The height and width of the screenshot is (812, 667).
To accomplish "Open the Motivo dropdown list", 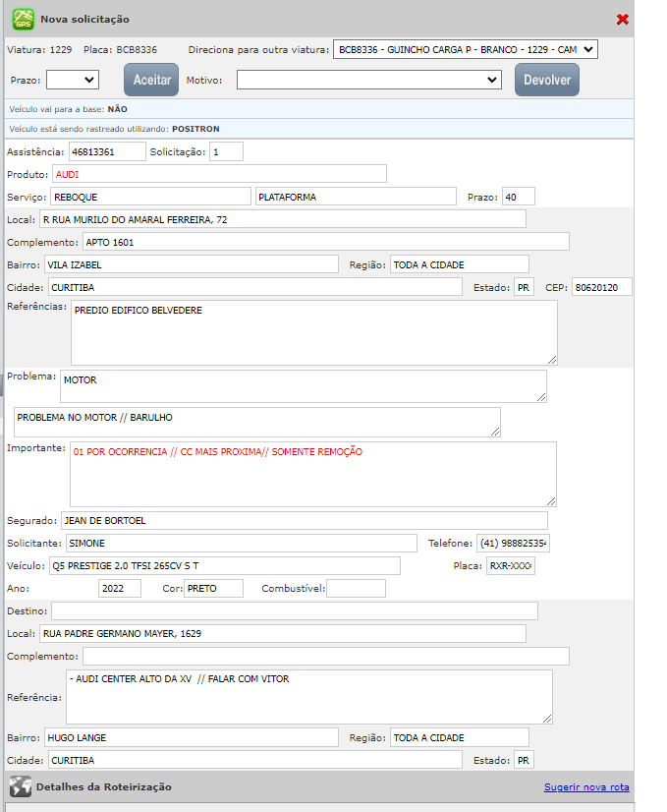I will (x=368, y=80).
